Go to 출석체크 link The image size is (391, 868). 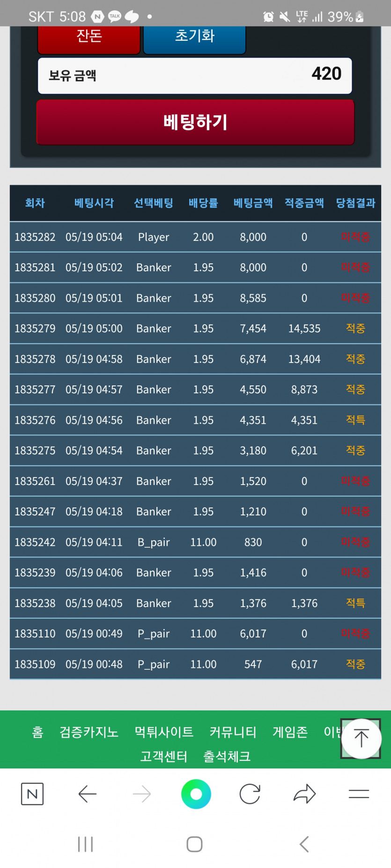227,756
